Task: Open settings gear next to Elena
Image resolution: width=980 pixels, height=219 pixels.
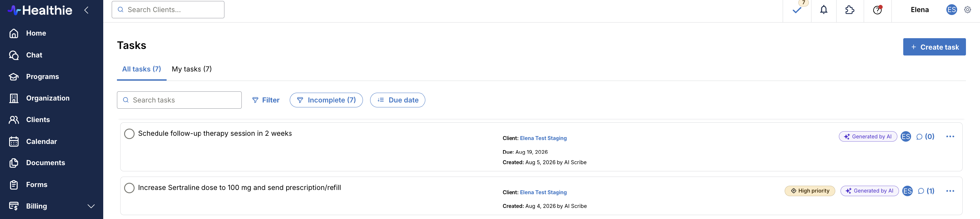Action: click(x=968, y=10)
